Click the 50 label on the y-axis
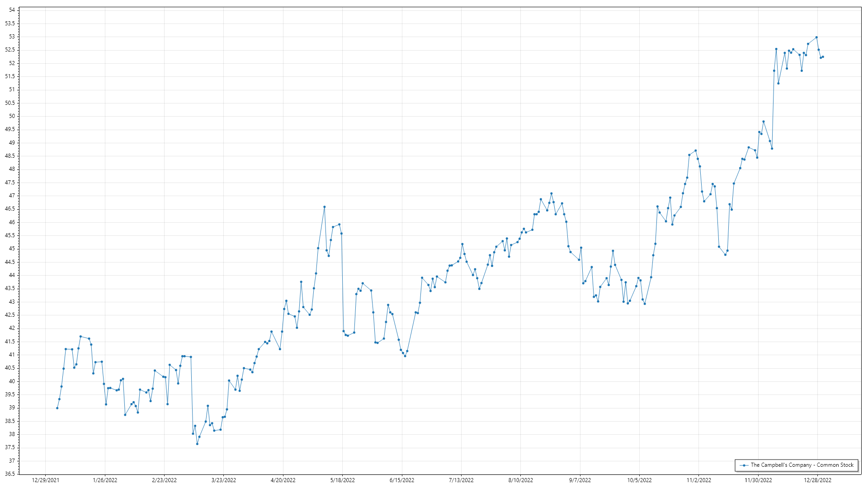The image size is (868, 488). (12, 116)
